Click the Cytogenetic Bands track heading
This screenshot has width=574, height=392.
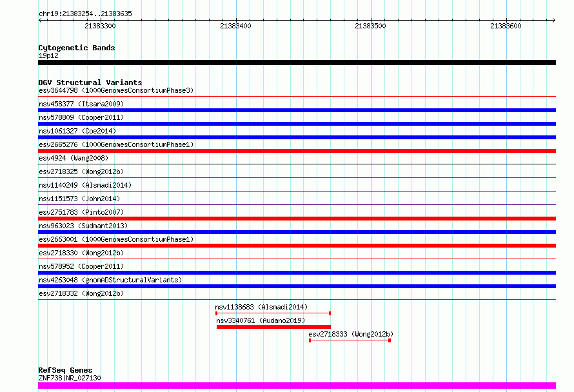[77, 48]
